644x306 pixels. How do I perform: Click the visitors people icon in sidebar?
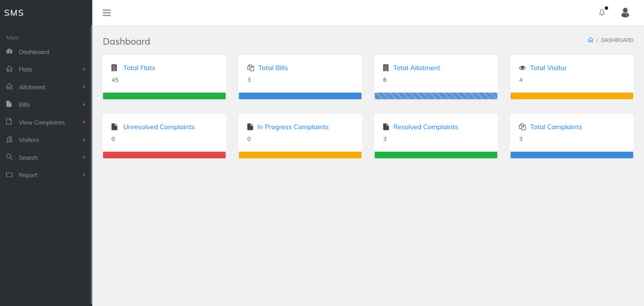tap(9, 140)
